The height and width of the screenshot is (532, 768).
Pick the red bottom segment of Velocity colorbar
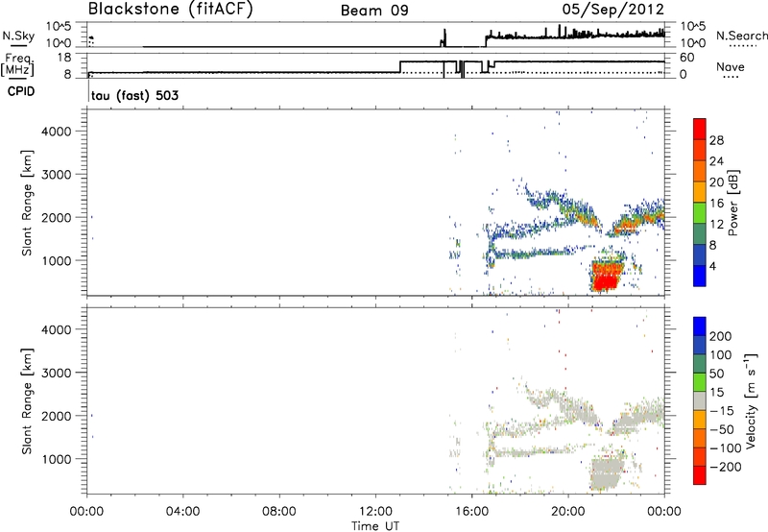[700, 475]
